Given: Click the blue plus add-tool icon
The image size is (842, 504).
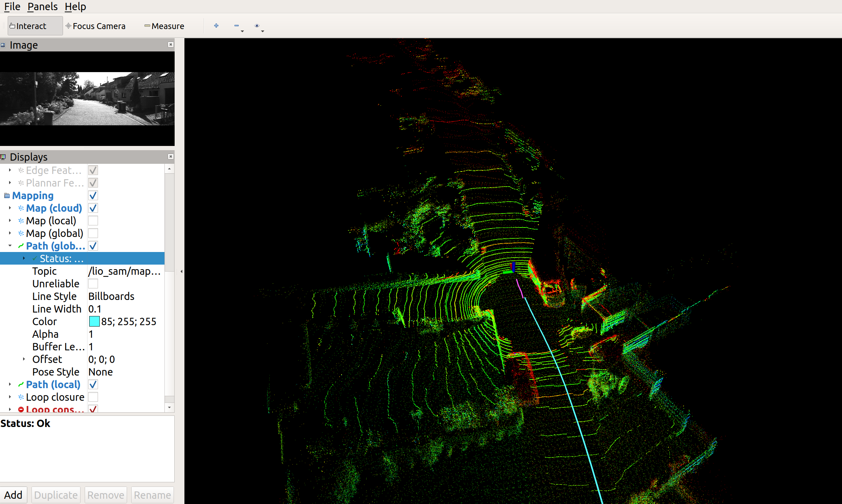Looking at the screenshot, I should 216,26.
